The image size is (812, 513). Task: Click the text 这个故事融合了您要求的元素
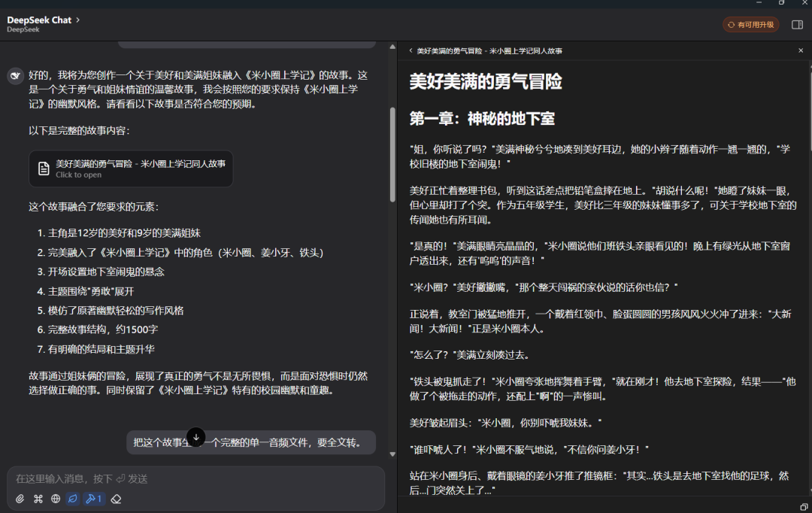(93, 207)
